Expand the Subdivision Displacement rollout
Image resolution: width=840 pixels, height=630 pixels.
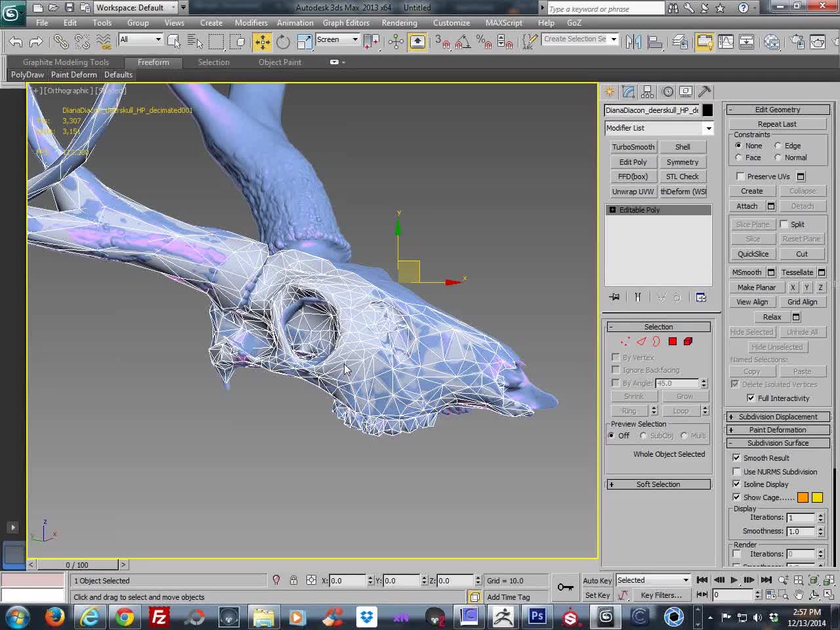tap(778, 417)
